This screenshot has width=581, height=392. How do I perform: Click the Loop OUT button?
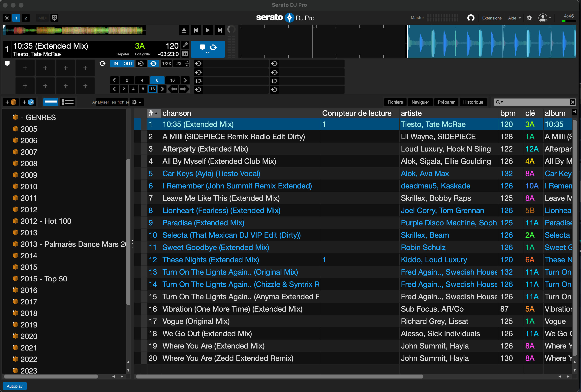(128, 64)
